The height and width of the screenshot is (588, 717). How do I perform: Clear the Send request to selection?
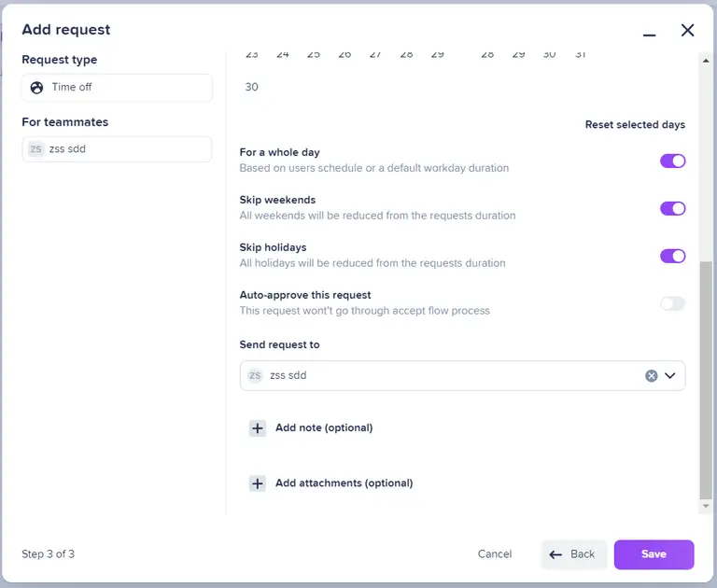652,375
